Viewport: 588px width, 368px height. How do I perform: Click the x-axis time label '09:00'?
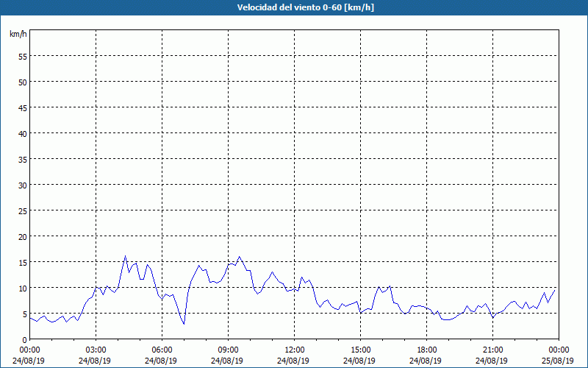coord(229,350)
